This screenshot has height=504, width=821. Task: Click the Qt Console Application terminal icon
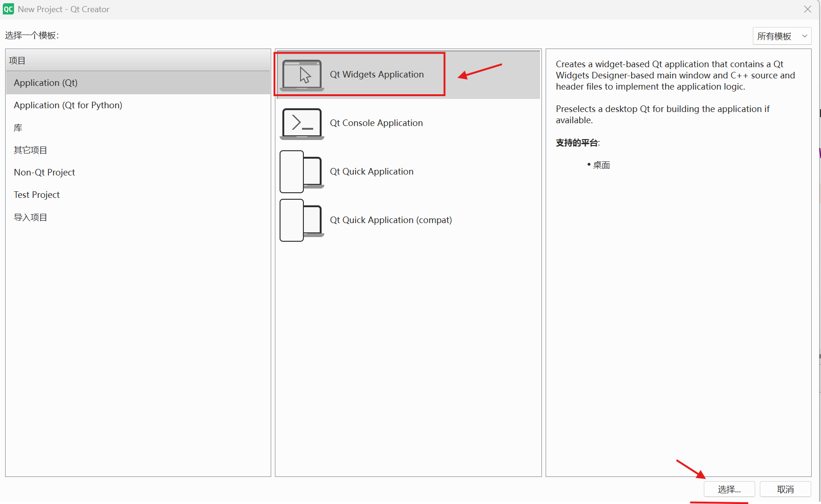[x=302, y=124]
